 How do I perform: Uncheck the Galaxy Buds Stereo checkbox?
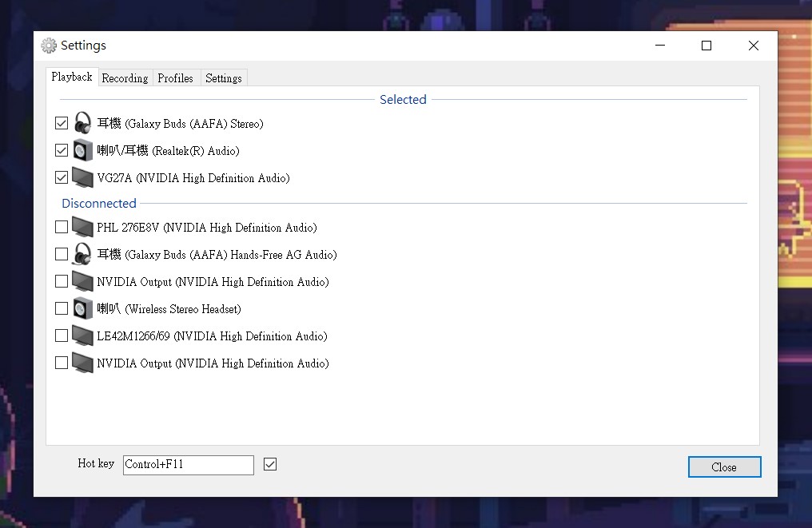(x=62, y=123)
